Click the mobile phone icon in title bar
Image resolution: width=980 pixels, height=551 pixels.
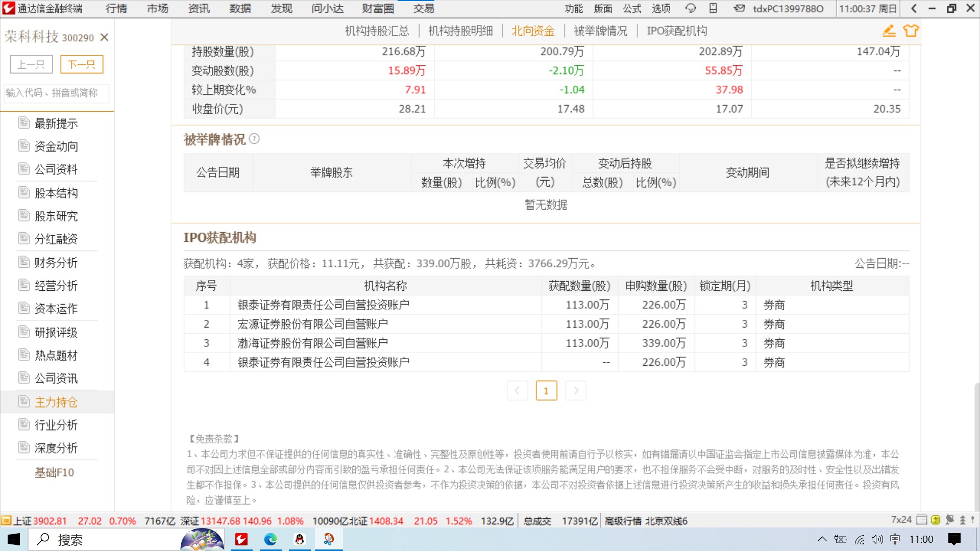713,8
